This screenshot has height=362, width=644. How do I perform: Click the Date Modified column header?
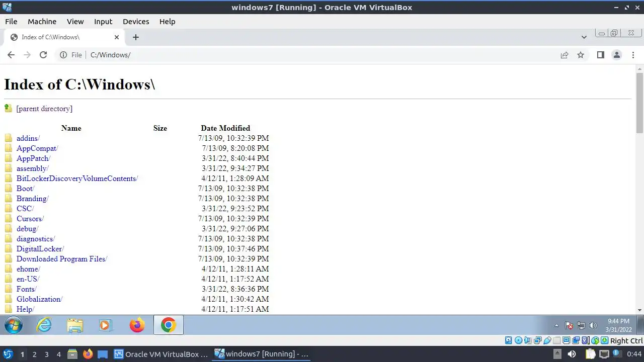pos(225,128)
